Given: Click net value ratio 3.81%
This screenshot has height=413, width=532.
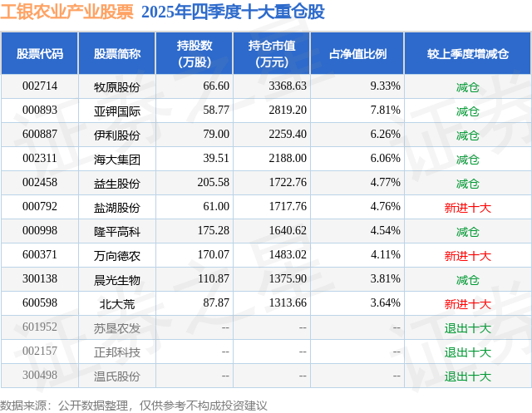Looking at the screenshot, I should (x=385, y=278).
